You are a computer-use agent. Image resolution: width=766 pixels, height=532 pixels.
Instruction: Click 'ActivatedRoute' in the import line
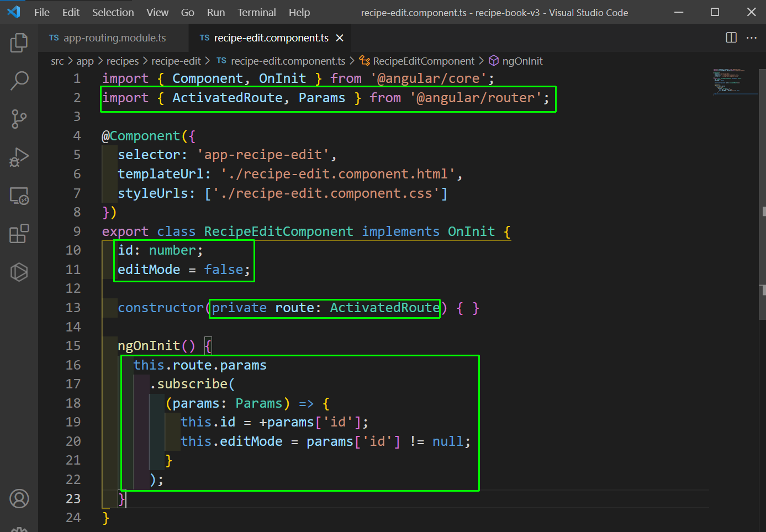(x=228, y=98)
